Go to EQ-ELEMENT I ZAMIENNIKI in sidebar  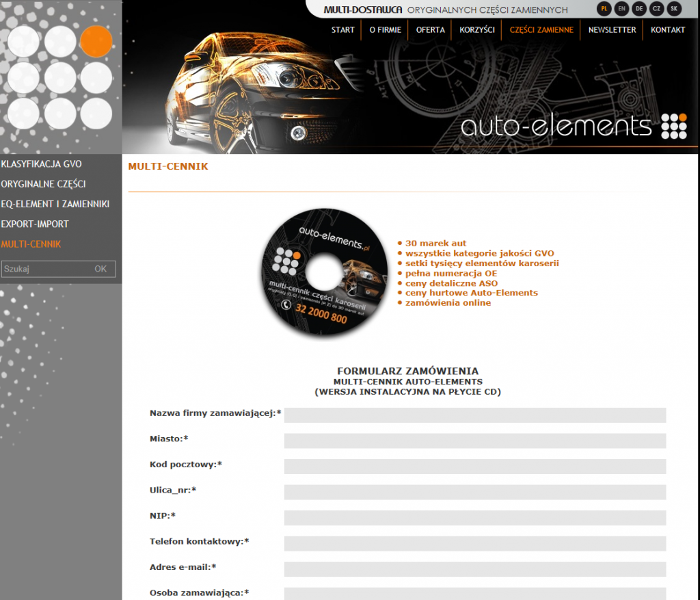[55, 204]
